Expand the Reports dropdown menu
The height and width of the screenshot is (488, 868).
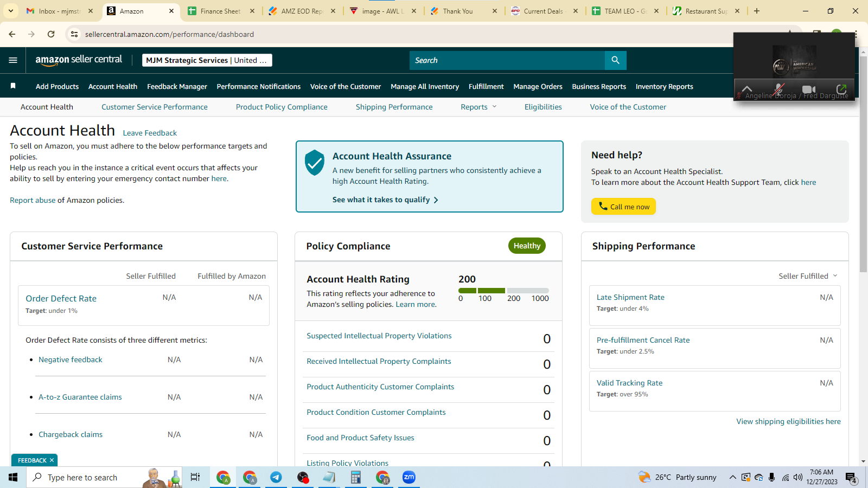tap(478, 107)
